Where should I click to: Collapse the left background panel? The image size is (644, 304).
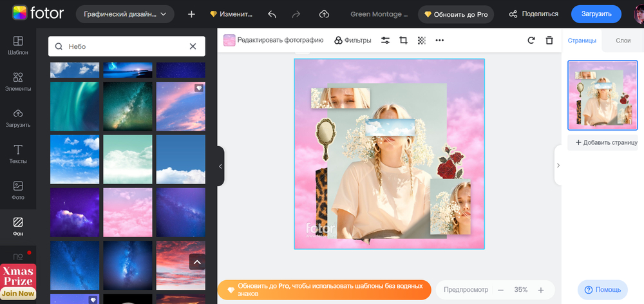coord(220,166)
